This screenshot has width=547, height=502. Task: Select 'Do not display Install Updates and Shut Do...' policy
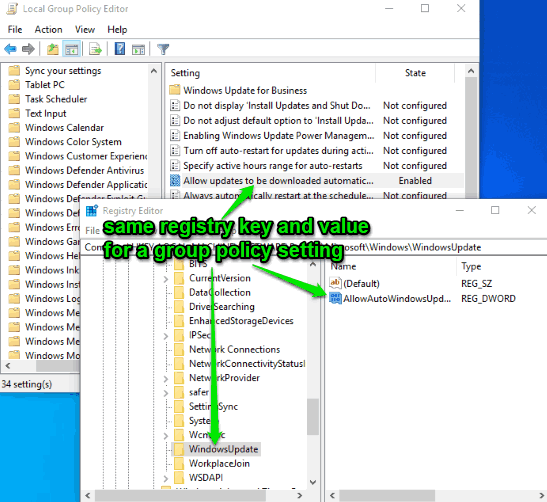[277, 105]
